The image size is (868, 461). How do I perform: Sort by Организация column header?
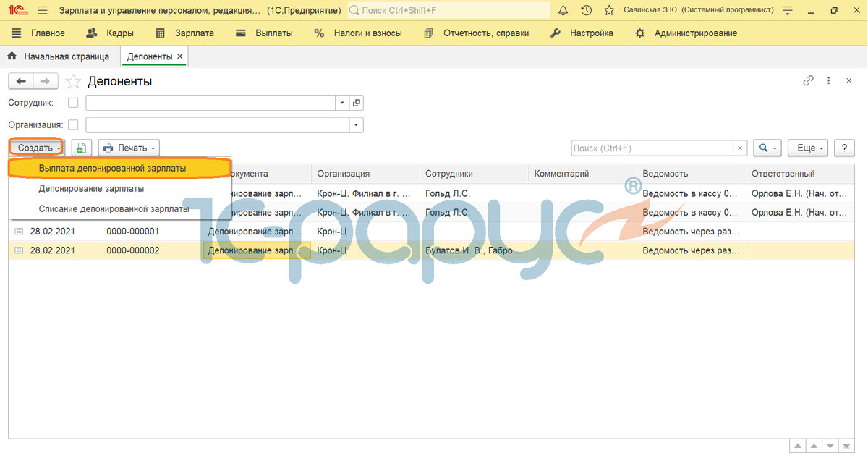click(x=365, y=174)
